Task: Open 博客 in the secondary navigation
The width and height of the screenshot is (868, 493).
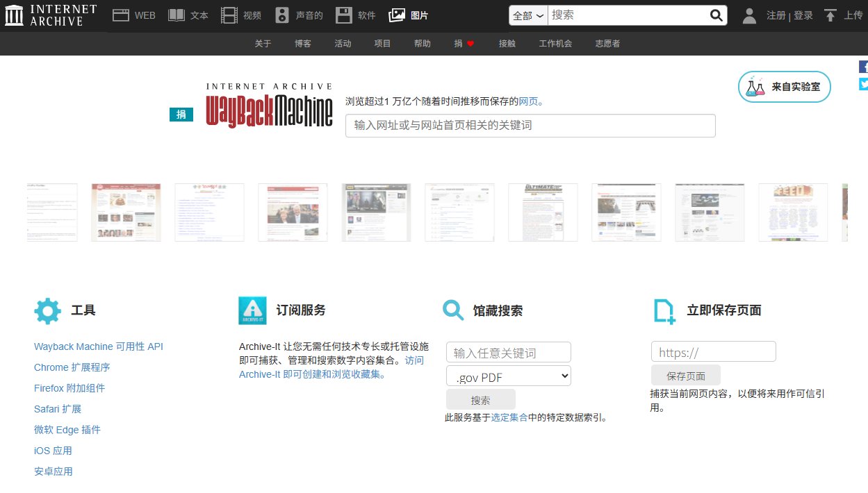Action: pos(303,44)
